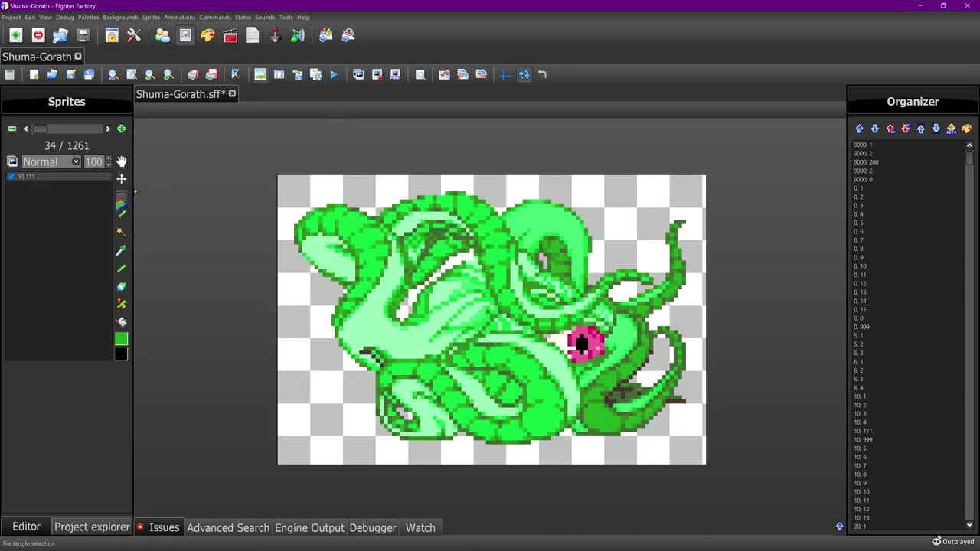Open the Normal blend mode dropdown
The image size is (980, 551).
click(x=51, y=161)
